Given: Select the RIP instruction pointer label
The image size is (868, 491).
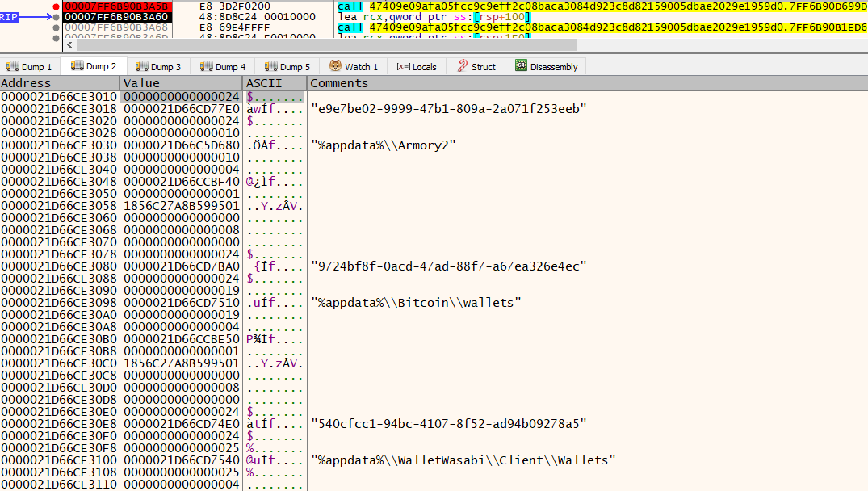Looking at the screenshot, I should coord(10,17).
